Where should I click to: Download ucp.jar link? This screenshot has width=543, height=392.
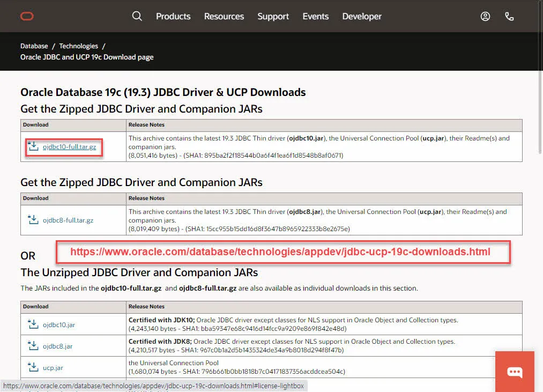click(53, 368)
